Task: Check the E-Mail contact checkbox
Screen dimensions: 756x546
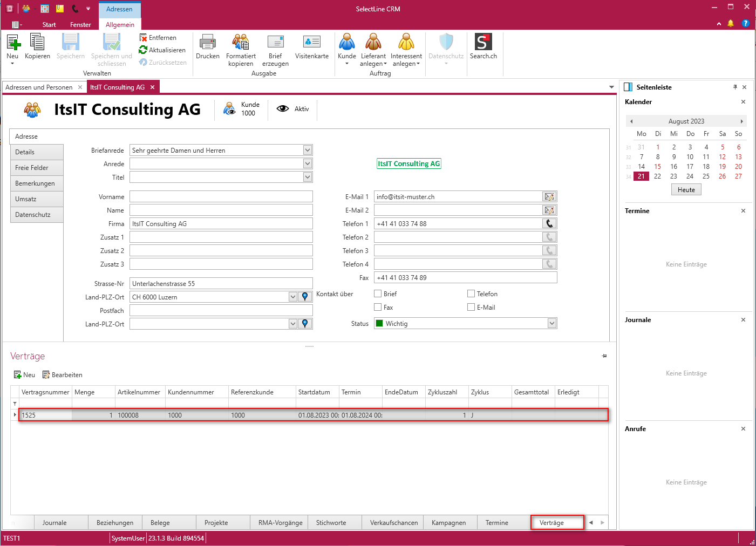Action: pos(471,307)
